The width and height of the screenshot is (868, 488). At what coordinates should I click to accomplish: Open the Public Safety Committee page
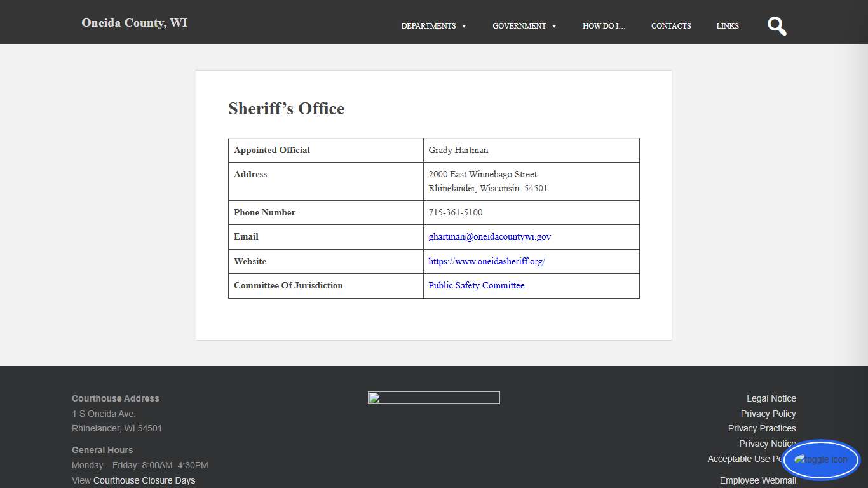(x=476, y=285)
